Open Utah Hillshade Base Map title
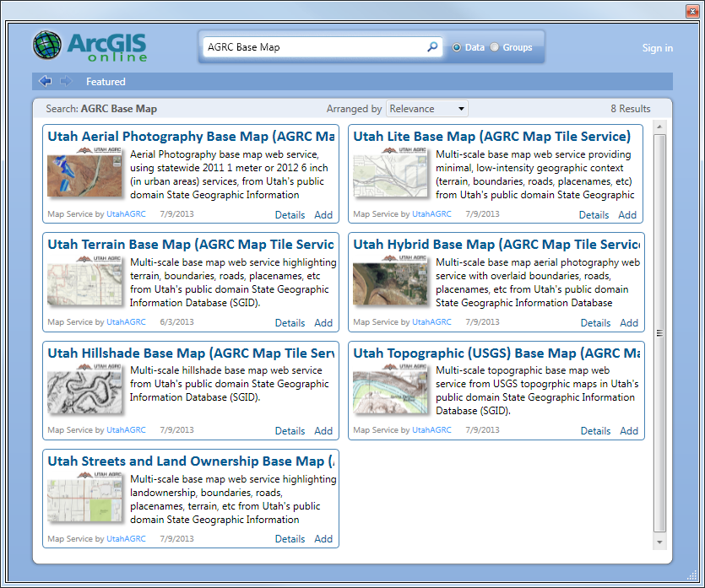The height and width of the screenshot is (588, 705). click(191, 353)
